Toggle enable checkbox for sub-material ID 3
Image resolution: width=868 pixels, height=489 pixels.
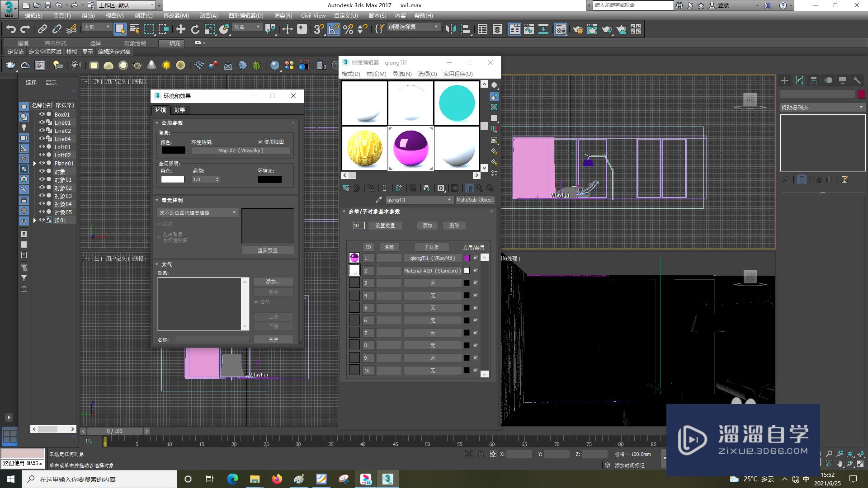(476, 283)
